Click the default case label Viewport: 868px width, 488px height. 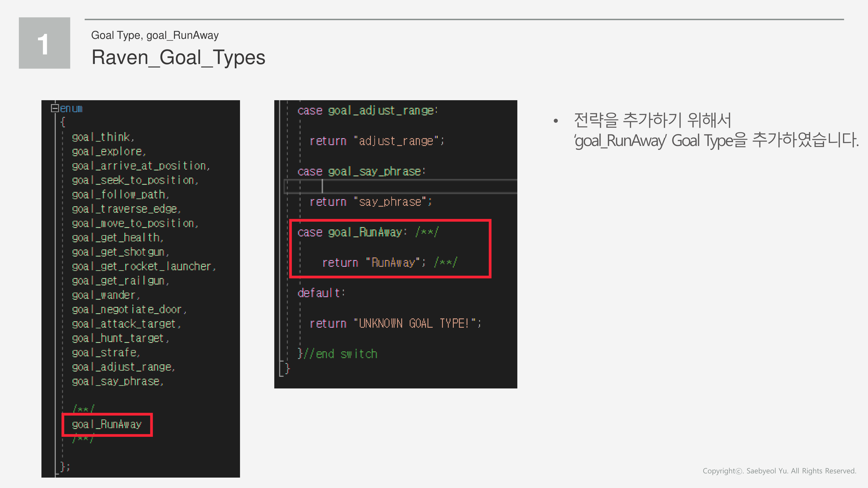tap(320, 292)
